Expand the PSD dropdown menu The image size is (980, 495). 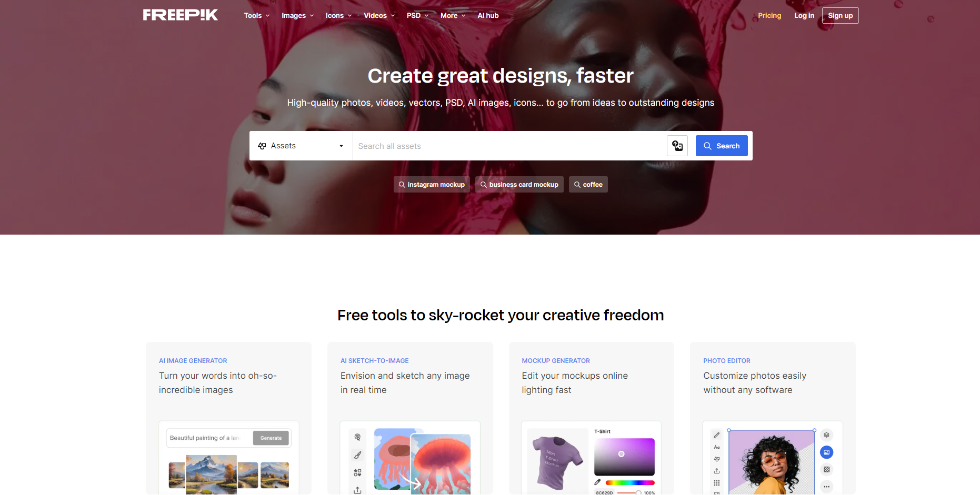(418, 15)
